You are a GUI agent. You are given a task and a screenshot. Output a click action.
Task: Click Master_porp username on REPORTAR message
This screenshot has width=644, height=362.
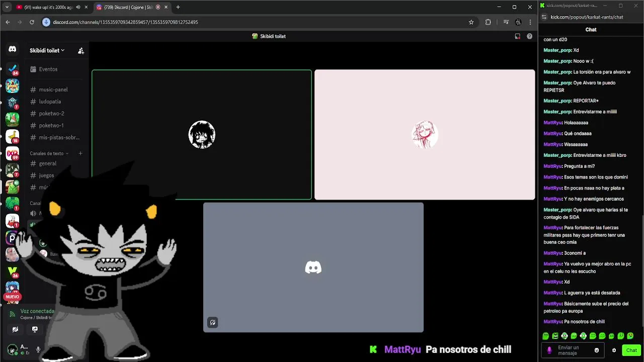[557, 101]
